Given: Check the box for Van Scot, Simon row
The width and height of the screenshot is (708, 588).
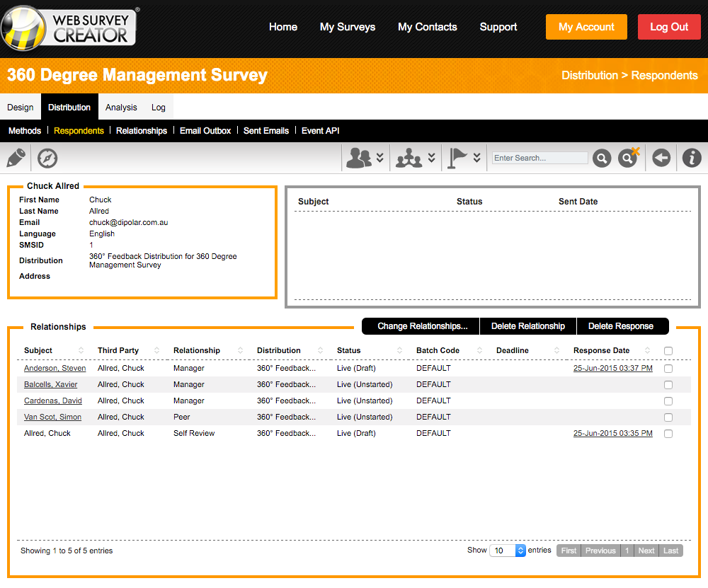Looking at the screenshot, I should [x=668, y=417].
